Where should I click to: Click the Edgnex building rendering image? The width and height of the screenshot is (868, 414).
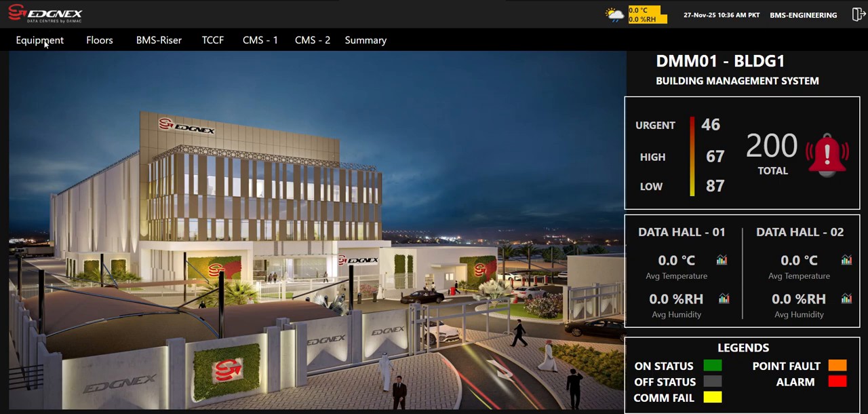[x=317, y=231]
